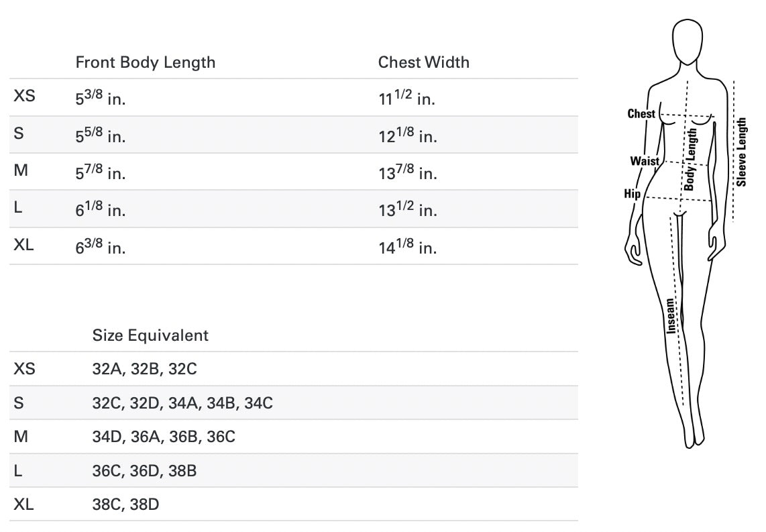Click the Front Body Length column header

(x=145, y=62)
